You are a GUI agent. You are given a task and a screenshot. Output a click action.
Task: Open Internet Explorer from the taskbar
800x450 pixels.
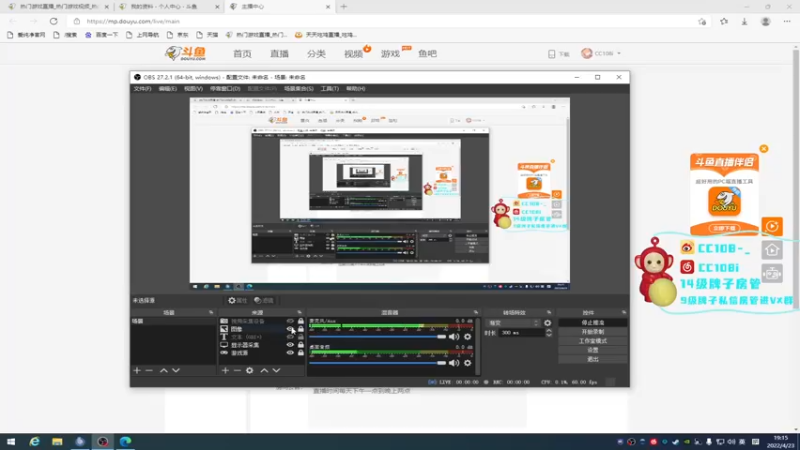(34, 441)
